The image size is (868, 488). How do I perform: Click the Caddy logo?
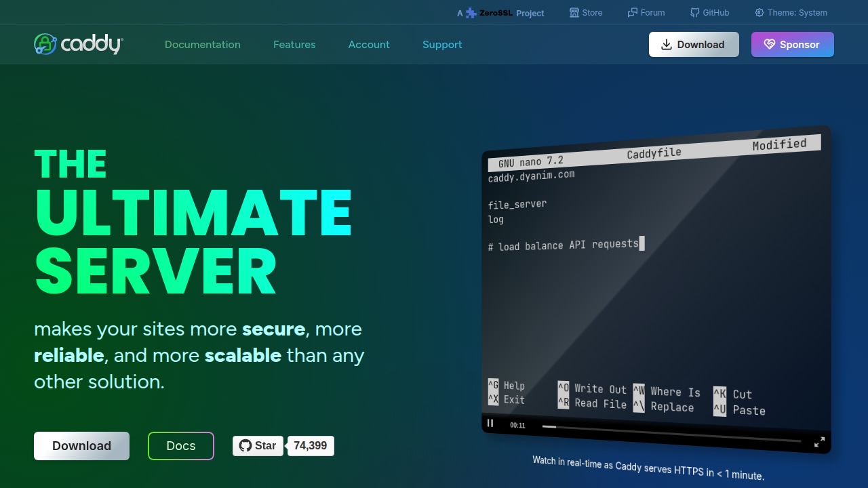coord(79,44)
